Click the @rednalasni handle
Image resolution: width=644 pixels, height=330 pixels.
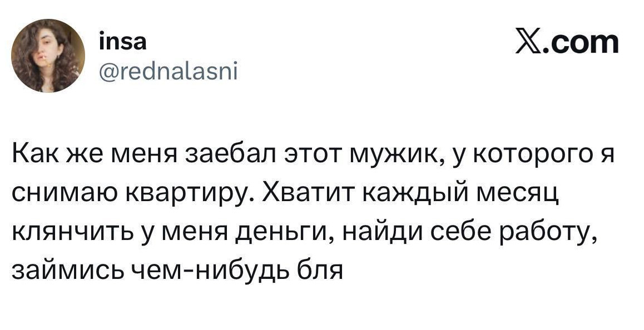[x=168, y=71]
